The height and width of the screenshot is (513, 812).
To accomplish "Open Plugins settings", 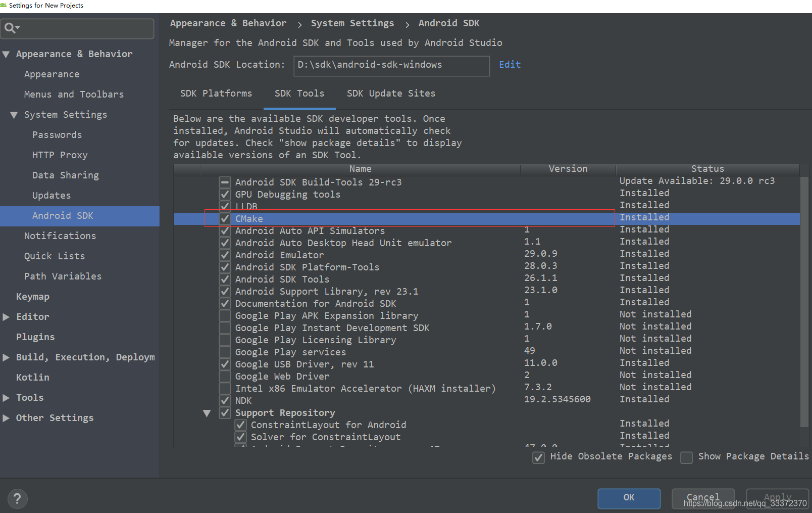I will pos(35,337).
